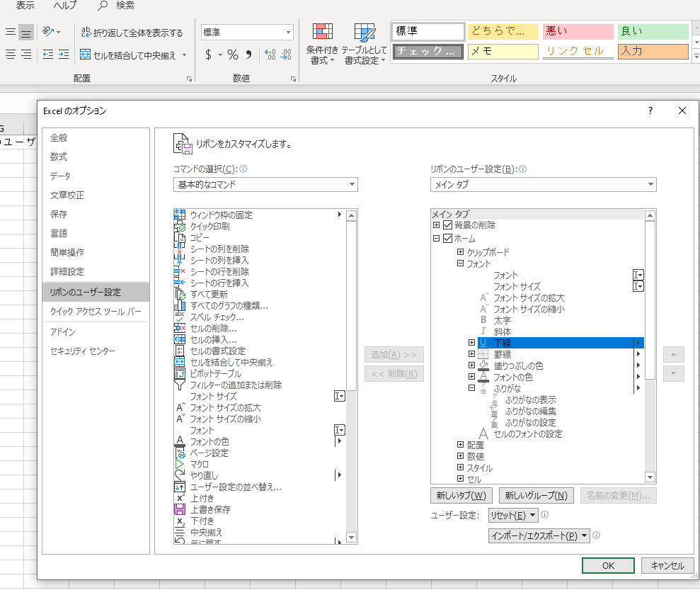Open alignment group dialog launcher
The height and width of the screenshot is (590, 700).
189,79
